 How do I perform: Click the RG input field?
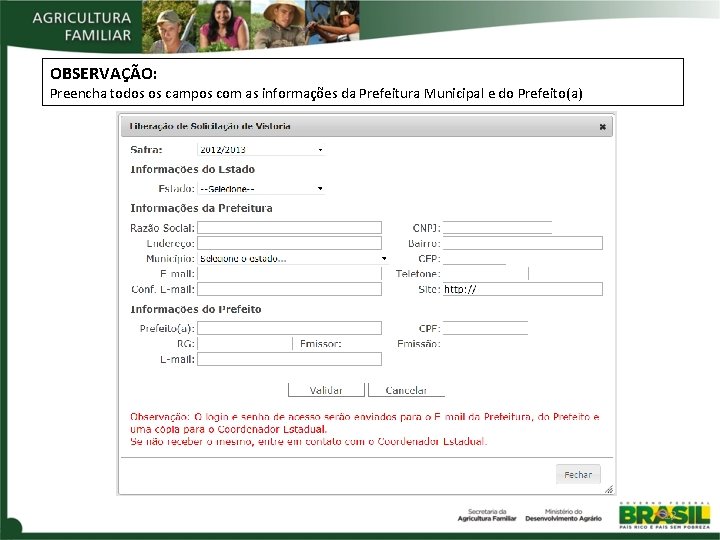pyautogui.click(x=245, y=343)
